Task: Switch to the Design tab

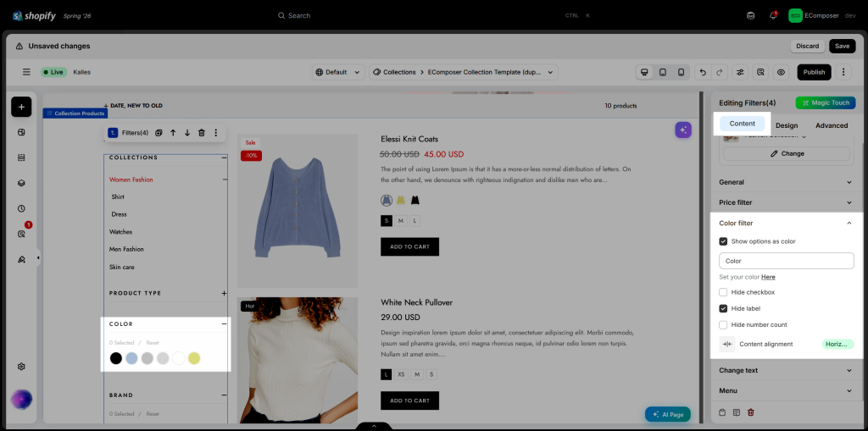Action: [787, 125]
